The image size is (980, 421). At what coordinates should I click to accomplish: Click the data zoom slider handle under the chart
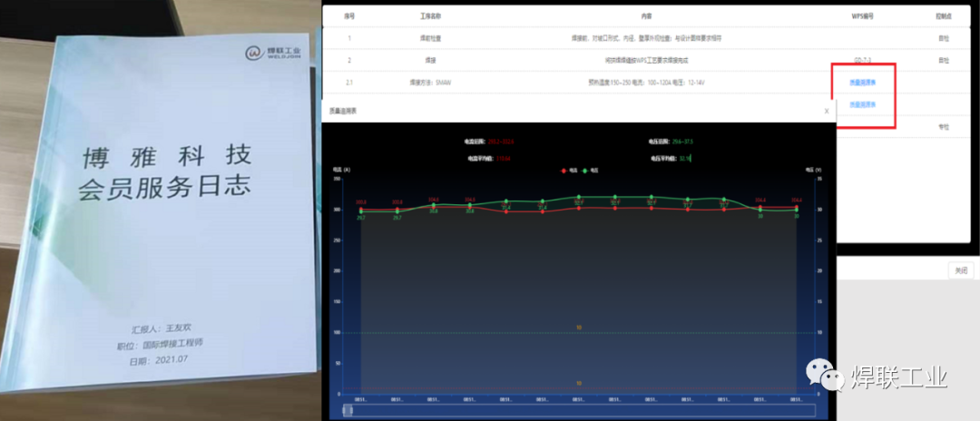(x=348, y=410)
